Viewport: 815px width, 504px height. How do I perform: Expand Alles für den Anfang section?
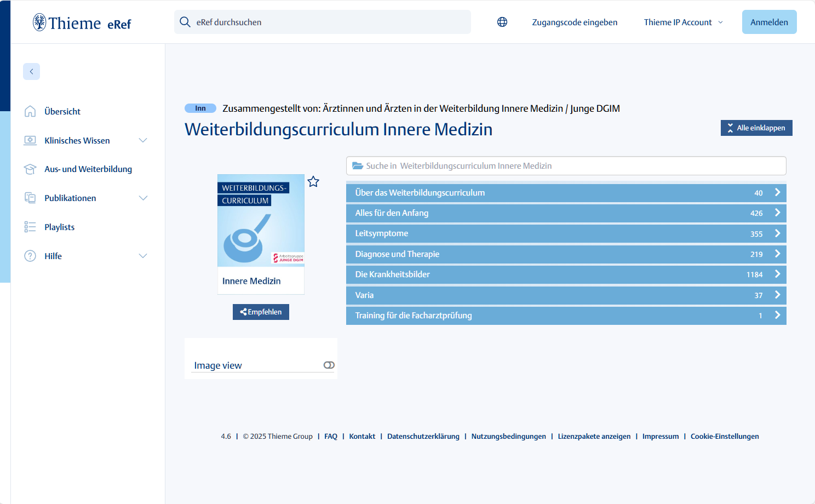[x=566, y=213]
